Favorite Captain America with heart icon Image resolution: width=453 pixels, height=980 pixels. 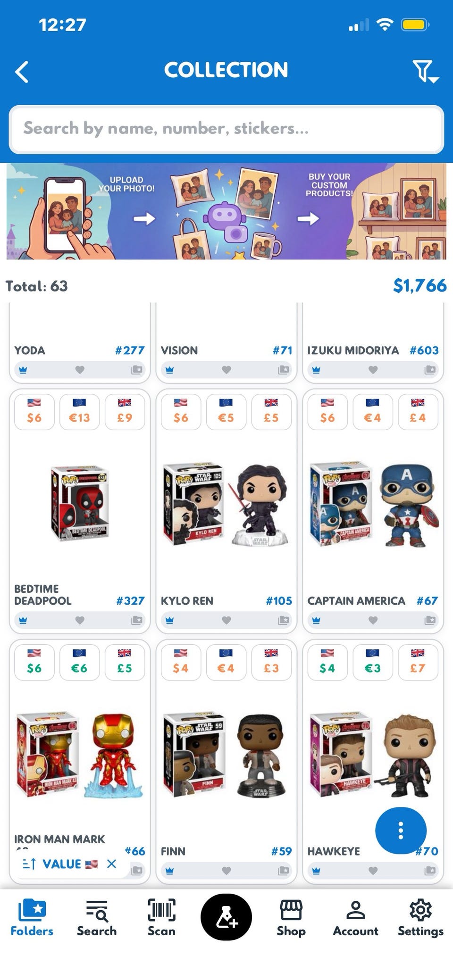click(373, 621)
